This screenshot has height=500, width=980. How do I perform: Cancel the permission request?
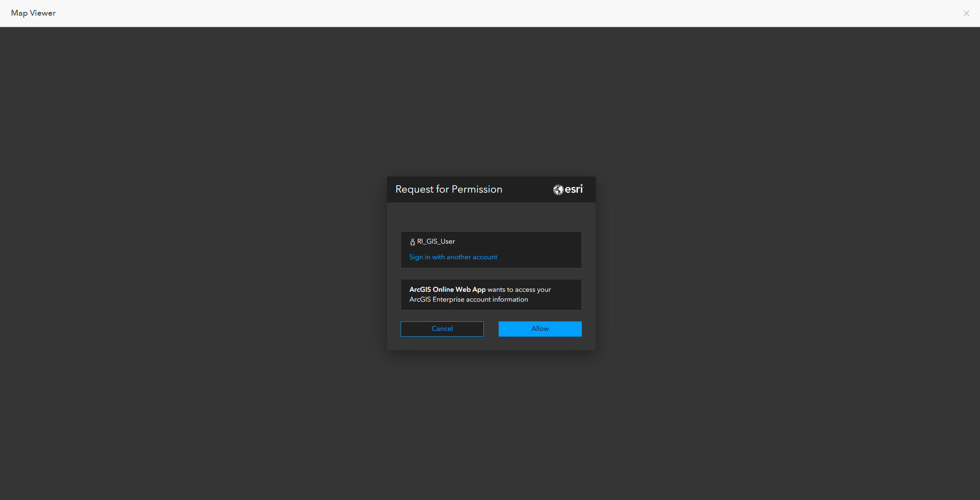point(442,328)
